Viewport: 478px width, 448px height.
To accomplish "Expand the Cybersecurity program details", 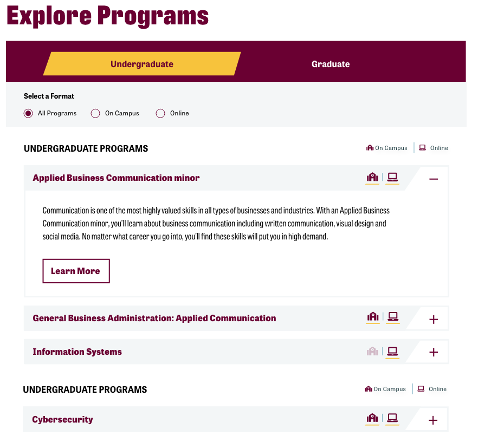I will 433,420.
